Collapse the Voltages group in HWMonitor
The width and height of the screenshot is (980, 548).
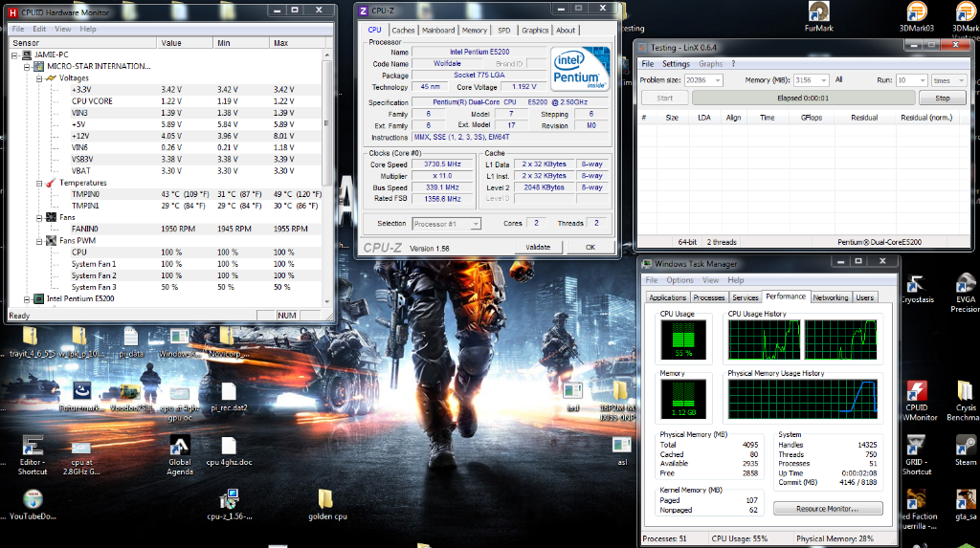point(38,78)
